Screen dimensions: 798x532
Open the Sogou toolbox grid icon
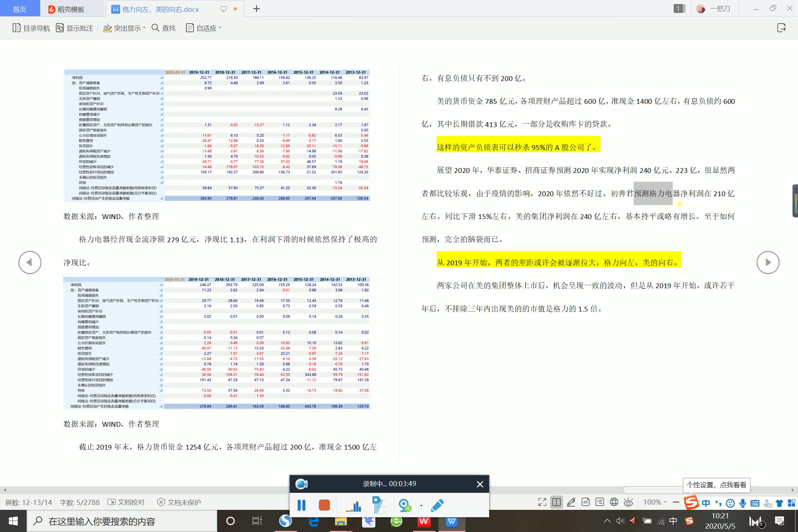tap(792, 503)
